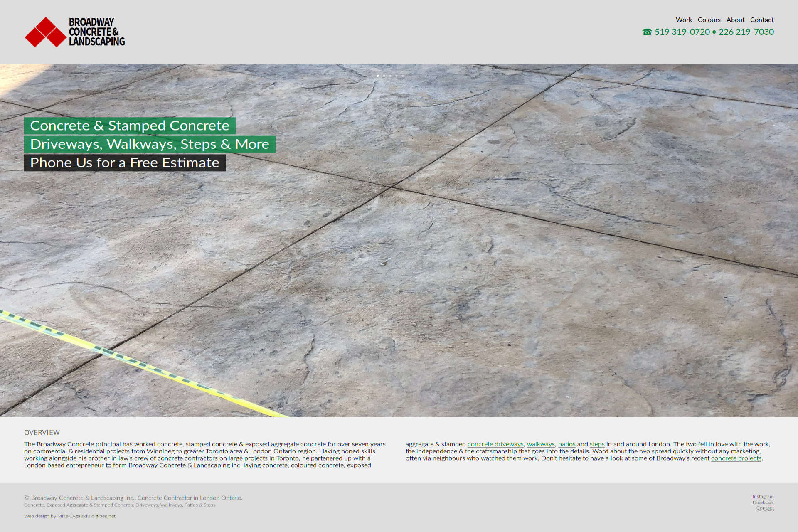Call the 519 319-0720 phone number
Image resolution: width=798 pixels, height=532 pixels.
coord(682,32)
